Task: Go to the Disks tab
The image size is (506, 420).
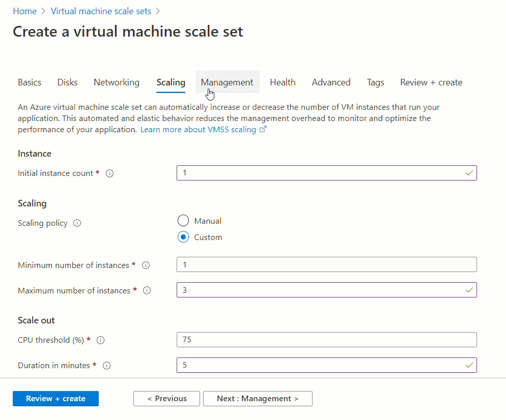Action: 68,82
